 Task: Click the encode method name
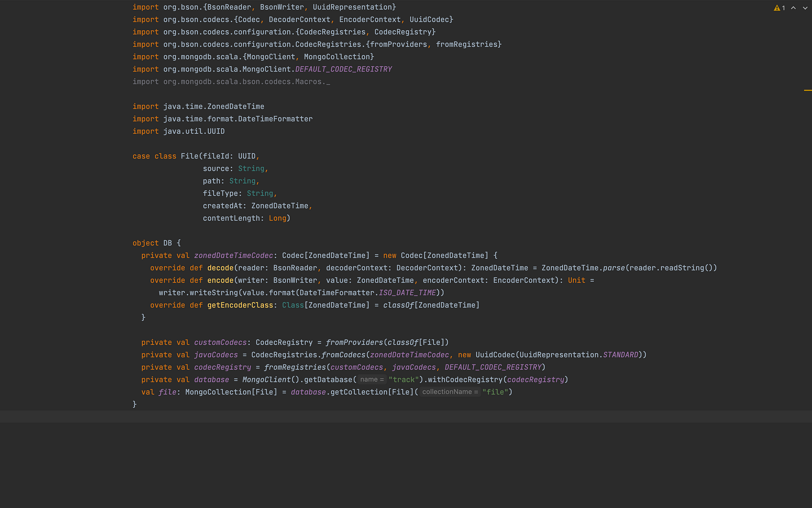(x=220, y=280)
